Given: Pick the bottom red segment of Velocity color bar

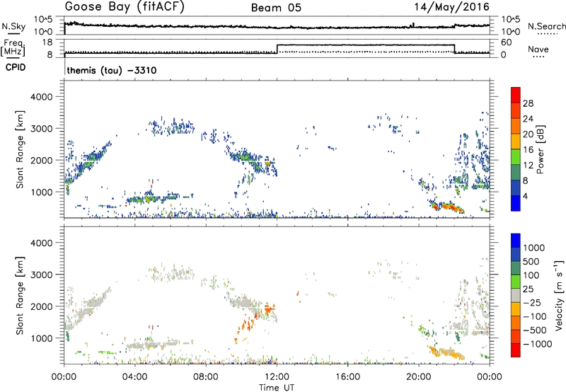Looking at the screenshot, I should point(516,350).
